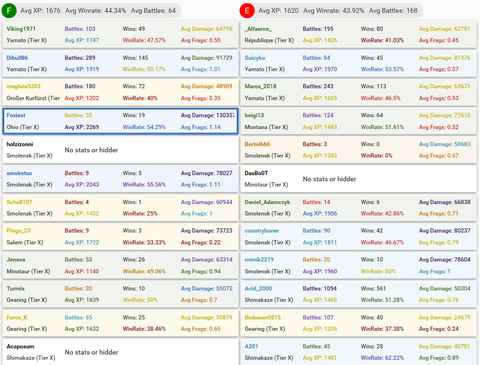Click WinRate: 0% value
This screenshot has width=480, height=365.
click(x=376, y=156)
